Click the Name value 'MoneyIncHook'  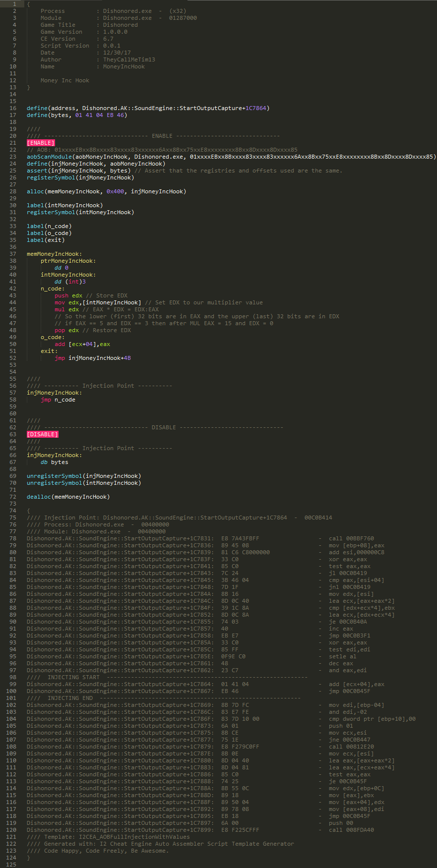(124, 66)
